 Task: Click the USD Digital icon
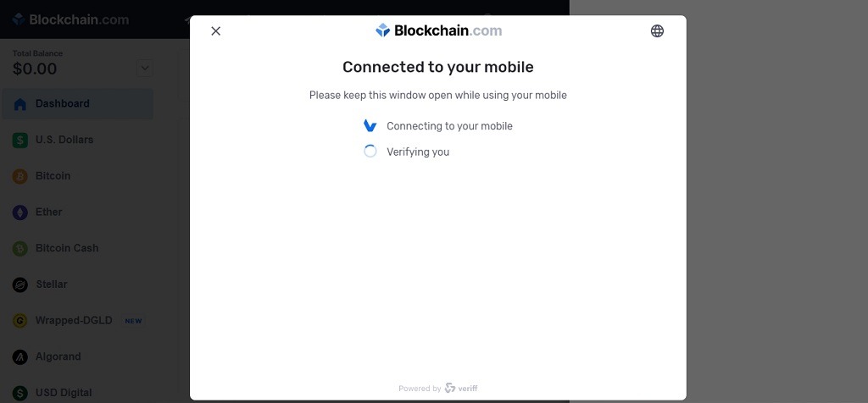(x=20, y=393)
